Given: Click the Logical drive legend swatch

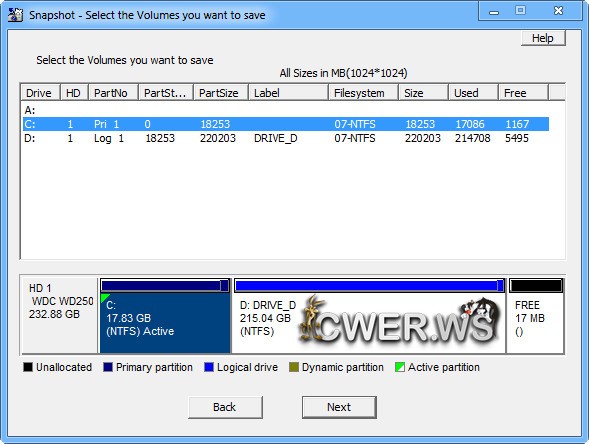Looking at the screenshot, I should (x=209, y=367).
